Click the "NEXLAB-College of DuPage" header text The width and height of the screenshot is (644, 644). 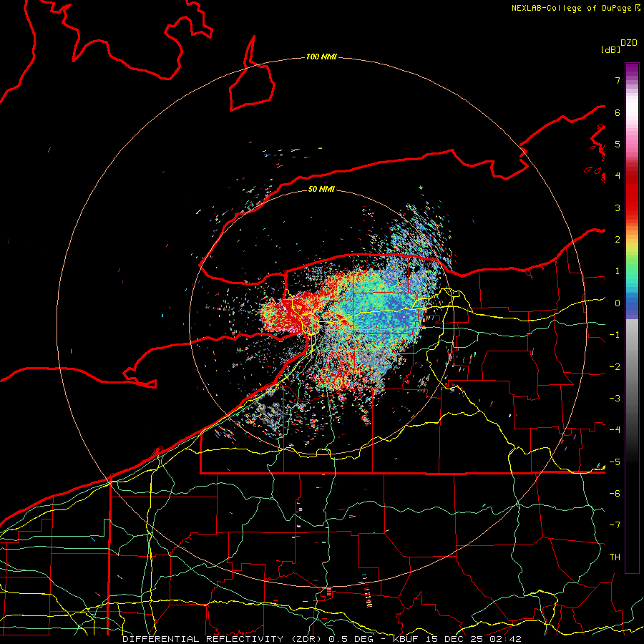click(x=571, y=8)
